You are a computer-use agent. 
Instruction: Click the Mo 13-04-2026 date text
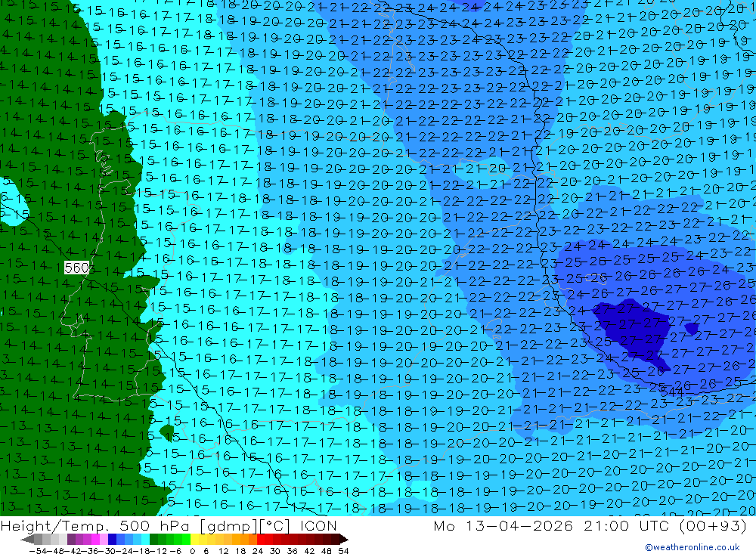tap(503, 526)
